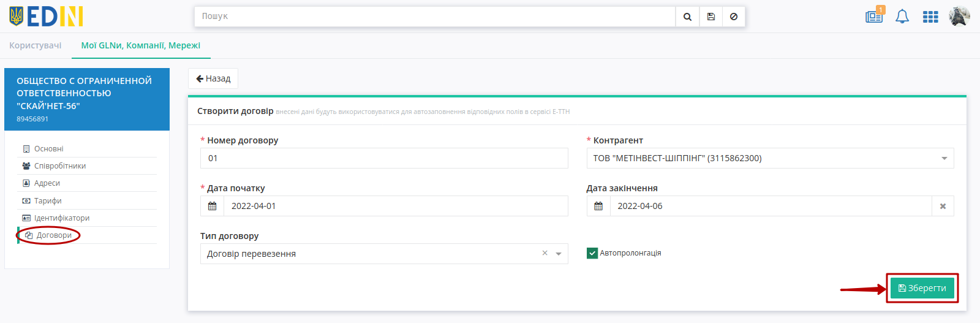
Task: Clear the end date with X
Action: [943, 206]
